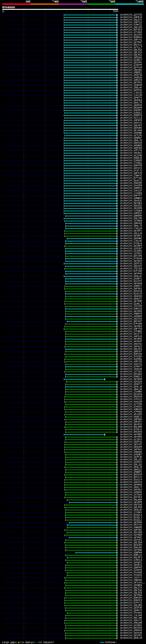Click the UniRef100_A6YRA9 label
Image resolution: width=146 pixels, height=644 pixels.
point(131,379)
